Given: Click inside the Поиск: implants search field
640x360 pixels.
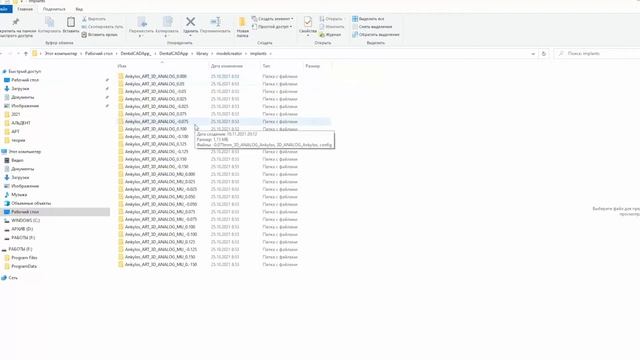Looking at the screenshot, I should click(598, 53).
